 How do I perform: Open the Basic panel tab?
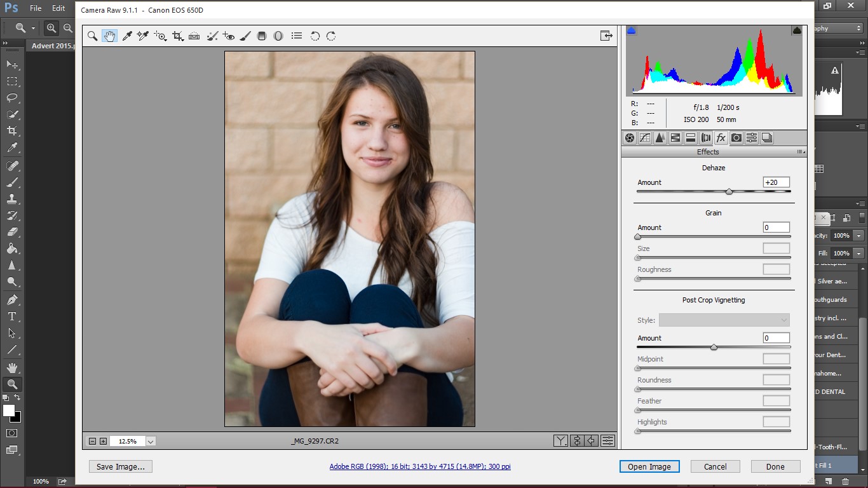(x=630, y=138)
